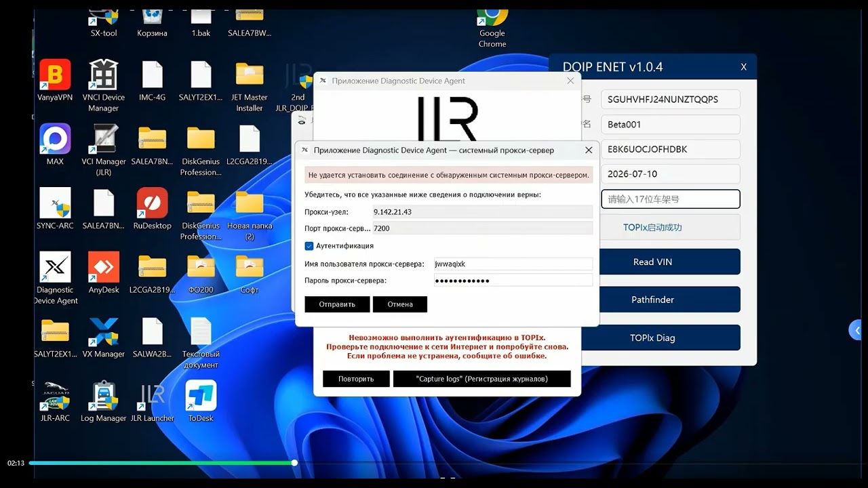Select the SALYT2EX1 file next to IMC-4G
Viewport: 868px width, 488px height.
click(201, 81)
